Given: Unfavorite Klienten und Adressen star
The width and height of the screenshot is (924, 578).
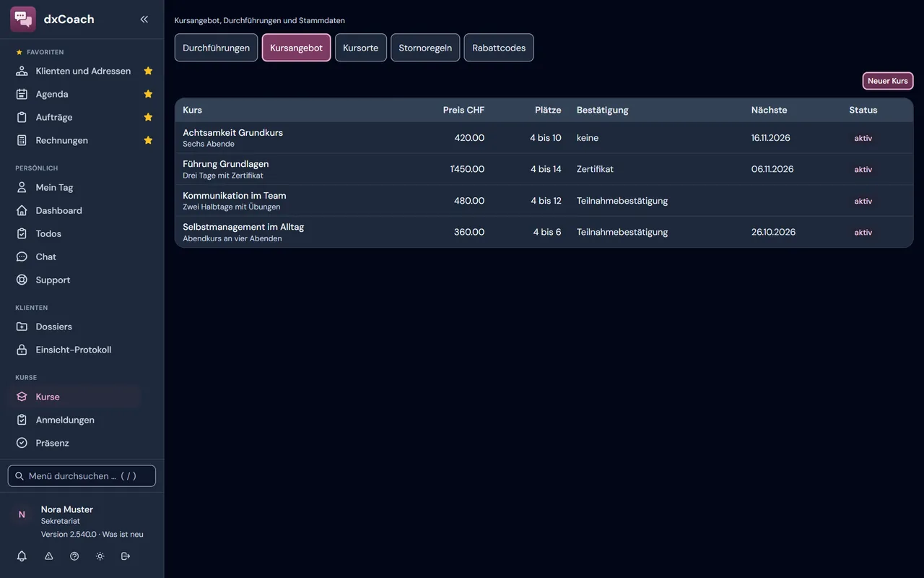Looking at the screenshot, I should tap(148, 71).
